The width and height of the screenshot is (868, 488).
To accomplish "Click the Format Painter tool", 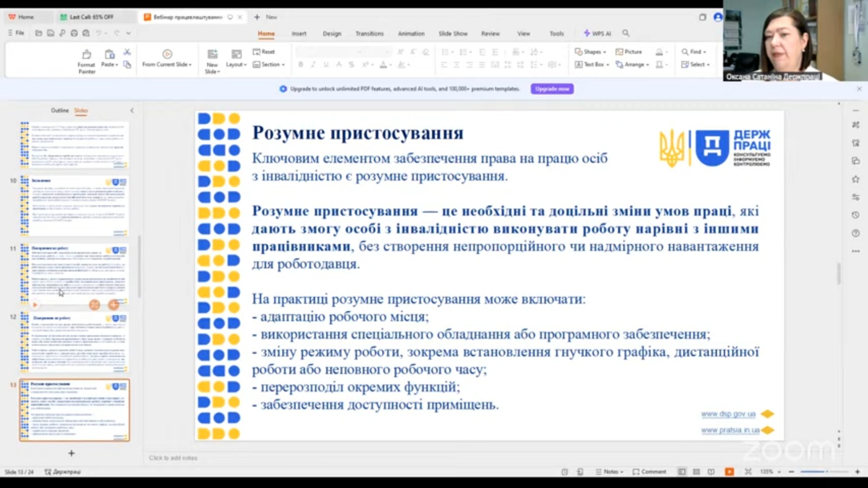I will pos(86,60).
